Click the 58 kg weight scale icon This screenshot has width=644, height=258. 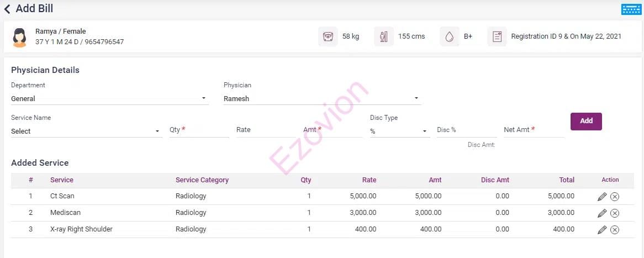pos(328,36)
